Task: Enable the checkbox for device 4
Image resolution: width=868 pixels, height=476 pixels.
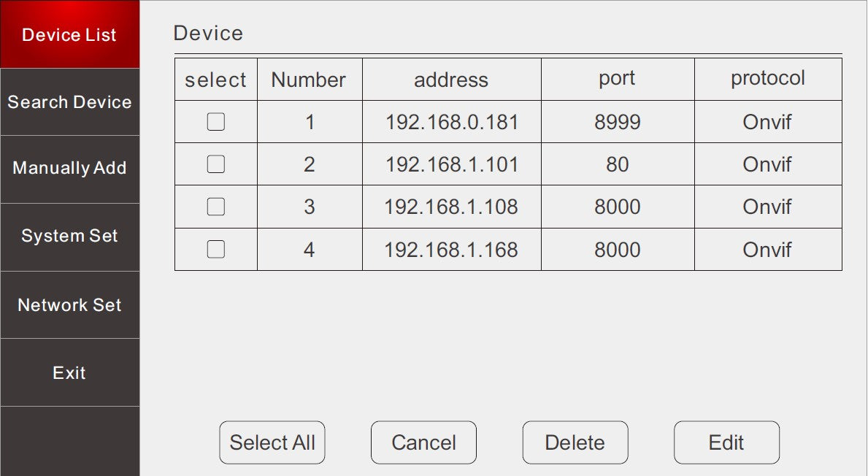Action: pos(215,249)
